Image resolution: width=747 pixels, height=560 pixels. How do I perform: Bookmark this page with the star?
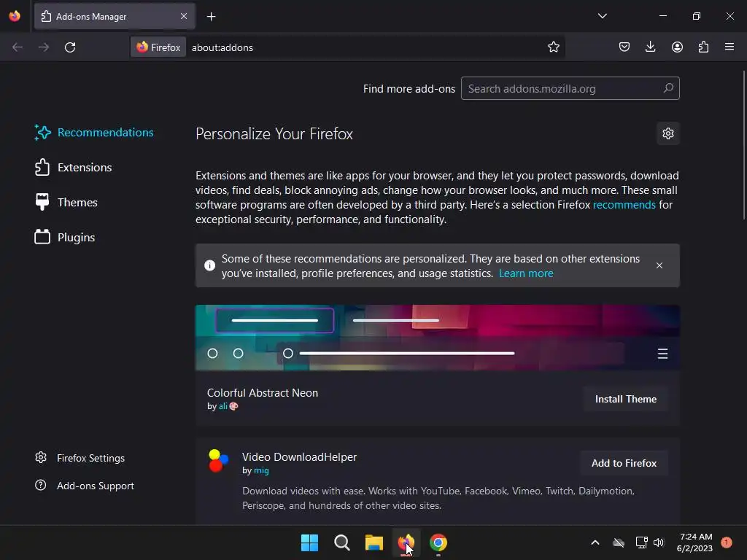553,47
